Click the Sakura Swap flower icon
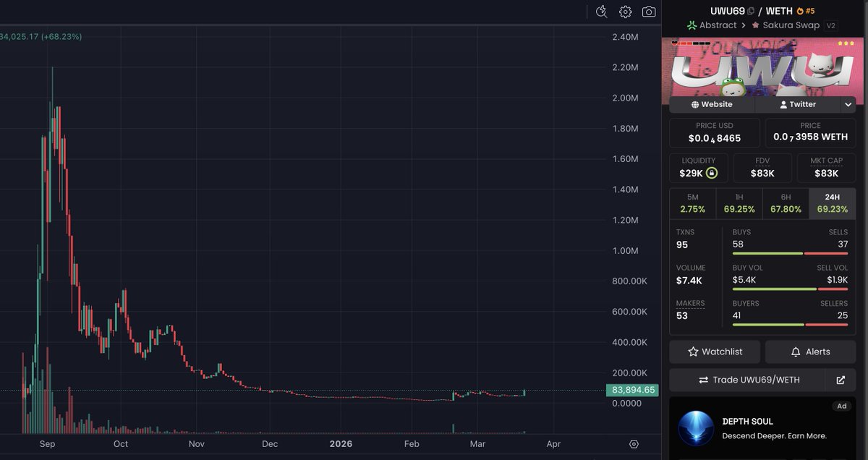 (x=755, y=25)
